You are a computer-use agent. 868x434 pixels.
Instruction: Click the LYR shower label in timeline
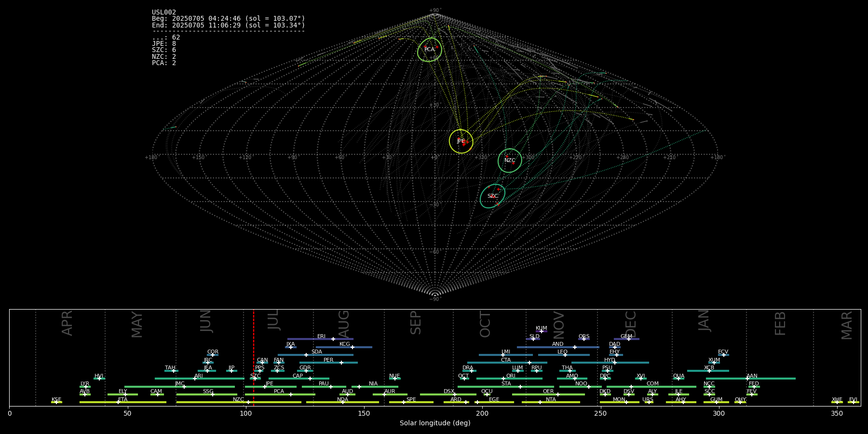(x=85, y=384)
